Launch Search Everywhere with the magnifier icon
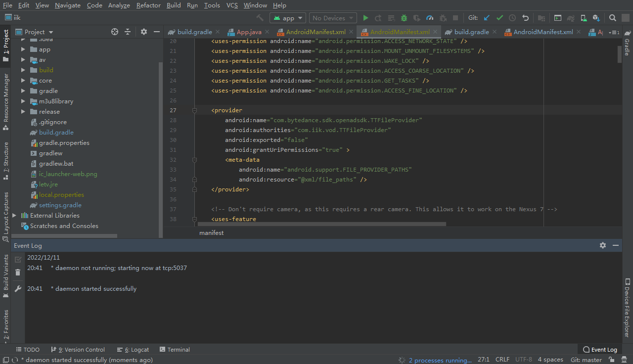This screenshot has height=364, width=633. 612,18
